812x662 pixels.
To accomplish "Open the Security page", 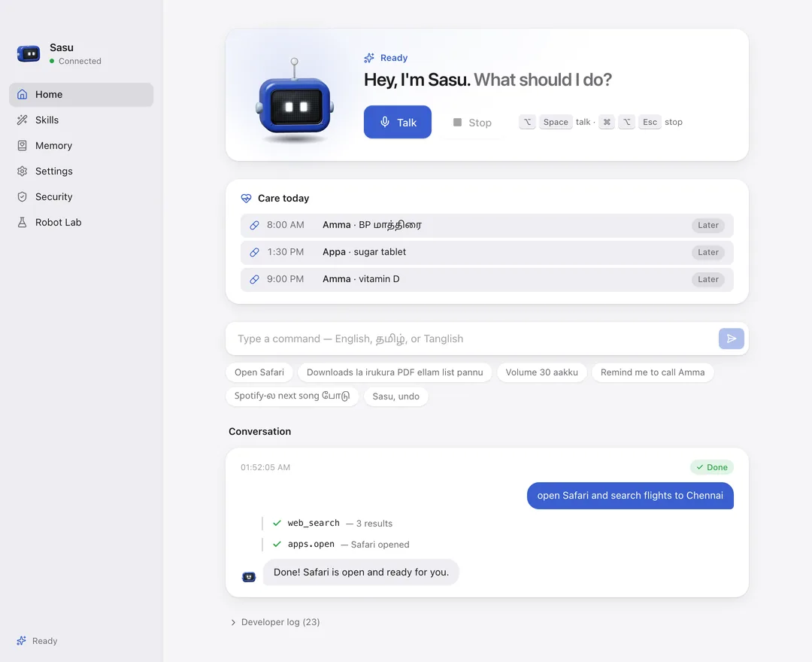I will tap(81, 197).
